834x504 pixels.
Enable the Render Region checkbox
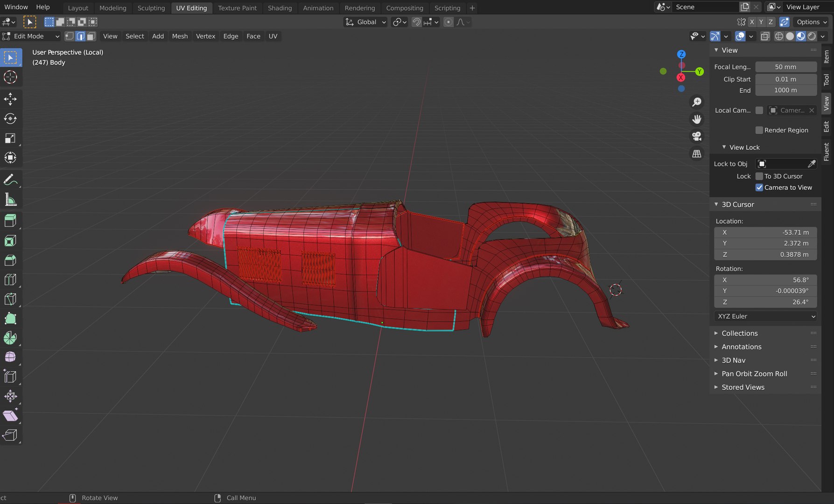coord(759,130)
